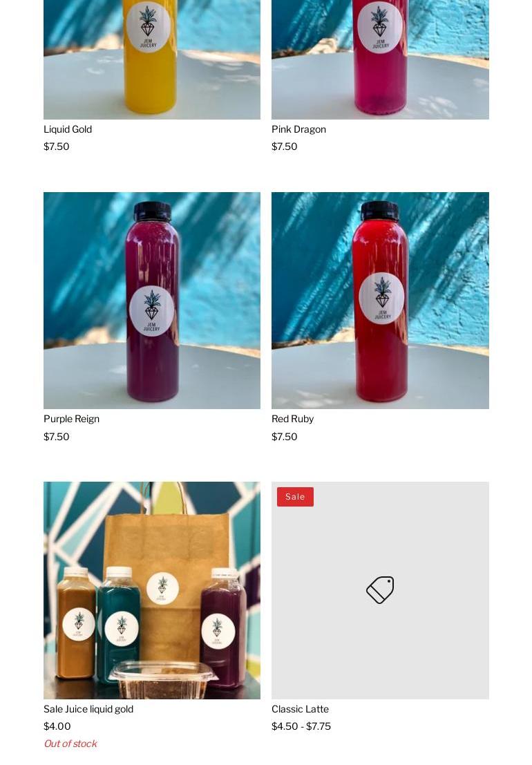Screen dimensions: 532x765
Task: Go to the Red Ruby product page
Action: 292,419
